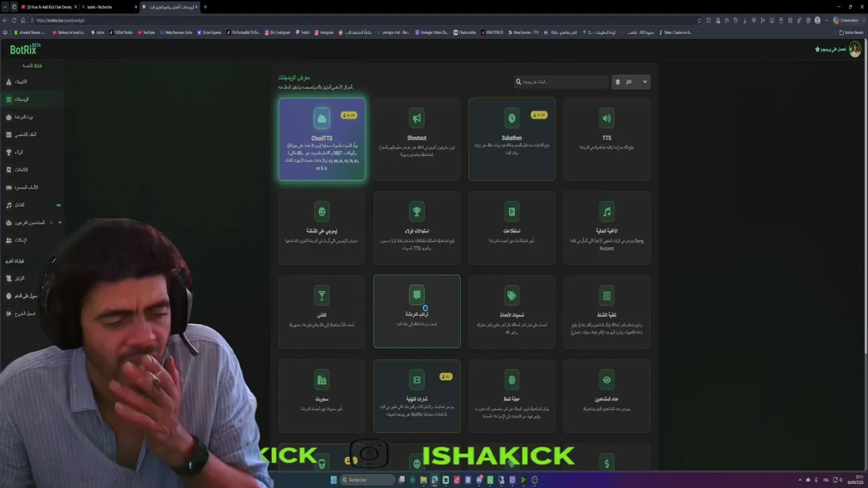Click the BotRix BETA logo
This screenshot has width=868, height=488.
(x=26, y=49)
